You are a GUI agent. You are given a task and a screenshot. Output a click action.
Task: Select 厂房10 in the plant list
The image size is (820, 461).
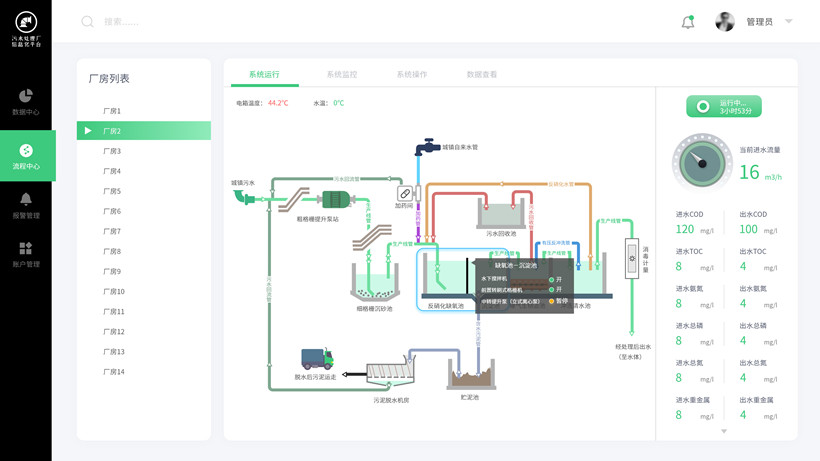tap(114, 292)
